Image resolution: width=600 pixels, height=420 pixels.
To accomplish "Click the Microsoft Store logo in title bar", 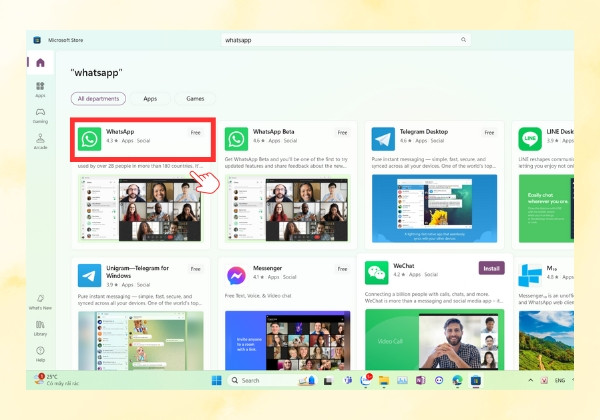I will click(37, 40).
